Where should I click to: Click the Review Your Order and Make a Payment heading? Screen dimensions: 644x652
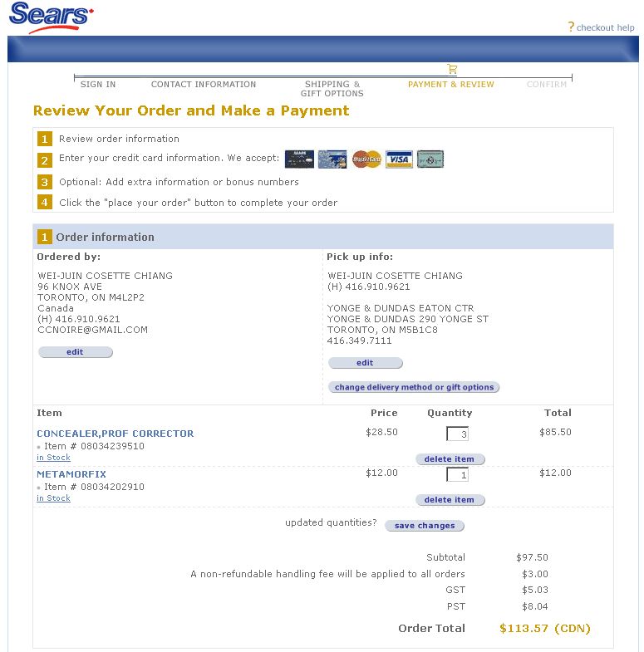tap(191, 110)
